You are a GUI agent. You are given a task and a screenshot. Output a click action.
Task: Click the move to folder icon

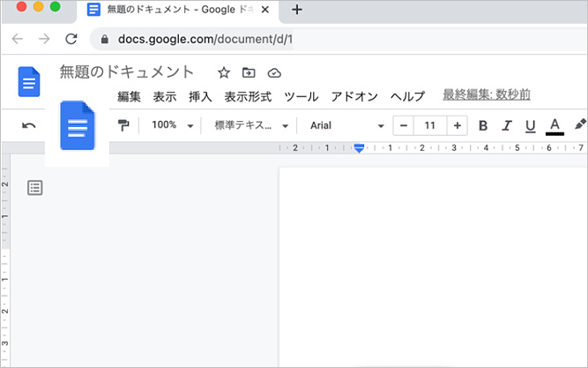click(x=249, y=72)
